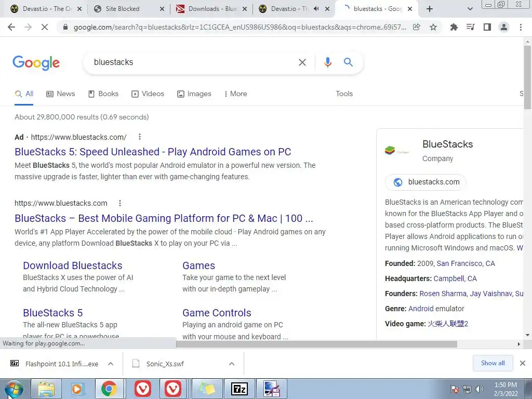Click the BlueStacks logo thumbnail

point(397,150)
